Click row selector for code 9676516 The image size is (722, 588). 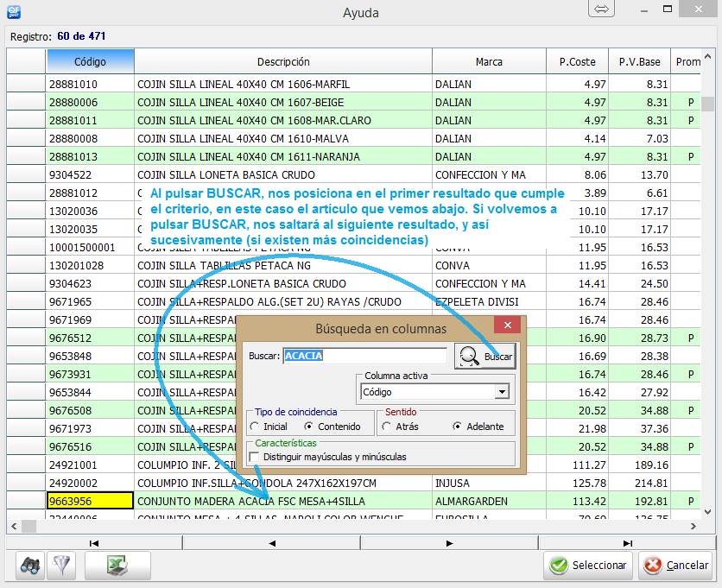(26, 446)
